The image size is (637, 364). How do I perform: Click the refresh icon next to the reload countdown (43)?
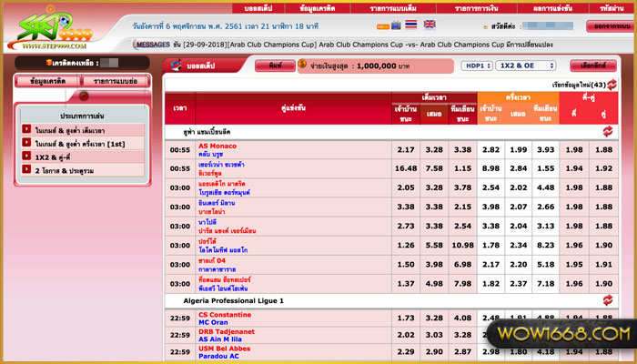click(x=612, y=84)
